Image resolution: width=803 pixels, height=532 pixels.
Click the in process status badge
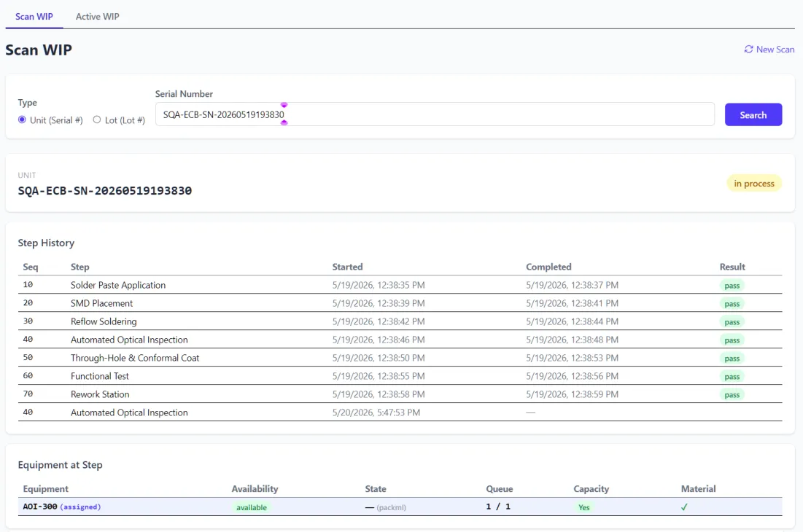[x=754, y=183]
